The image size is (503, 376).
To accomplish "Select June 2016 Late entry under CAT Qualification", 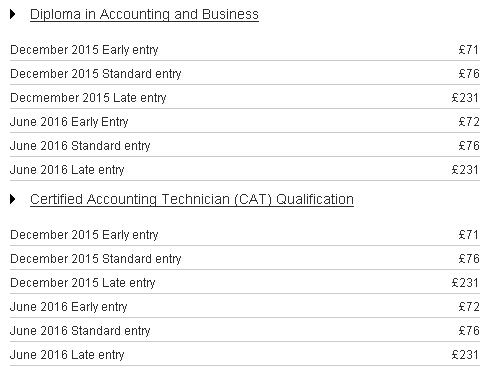I will pyautogui.click(x=245, y=354).
